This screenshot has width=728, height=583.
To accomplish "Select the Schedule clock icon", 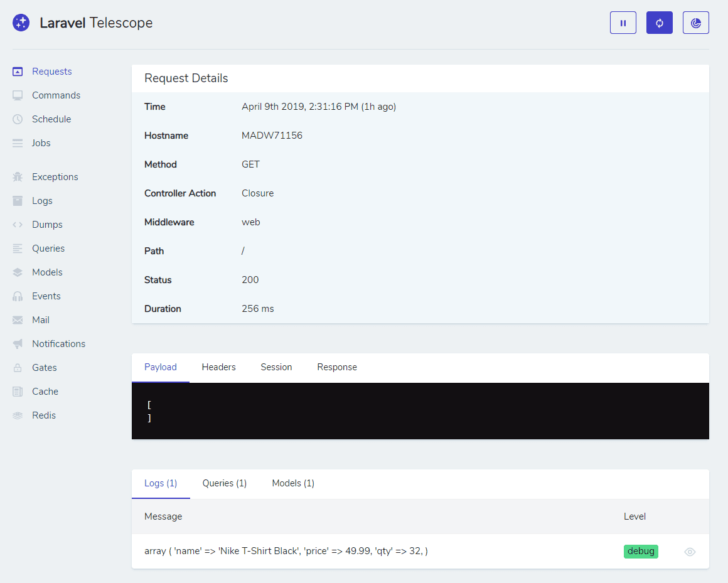I will 17,119.
